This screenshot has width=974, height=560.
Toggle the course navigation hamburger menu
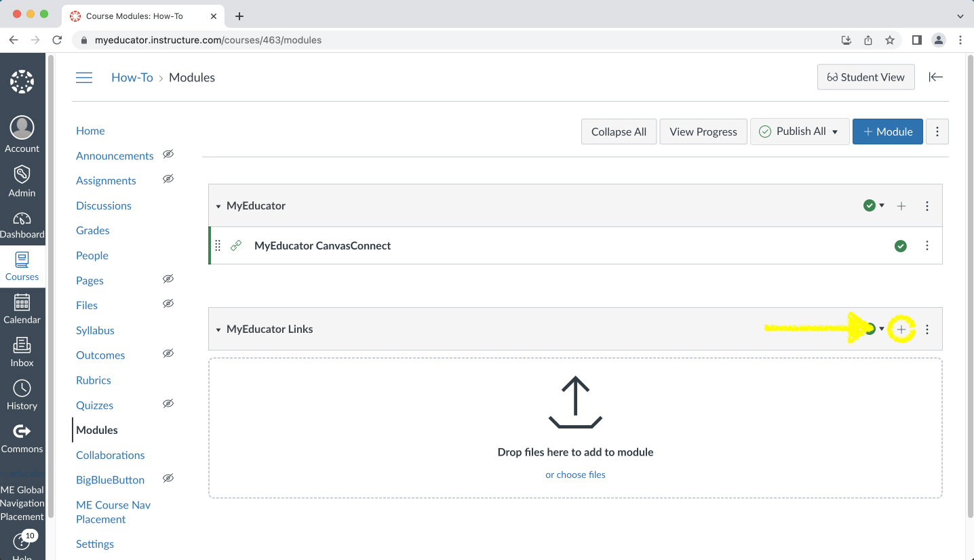click(x=84, y=77)
